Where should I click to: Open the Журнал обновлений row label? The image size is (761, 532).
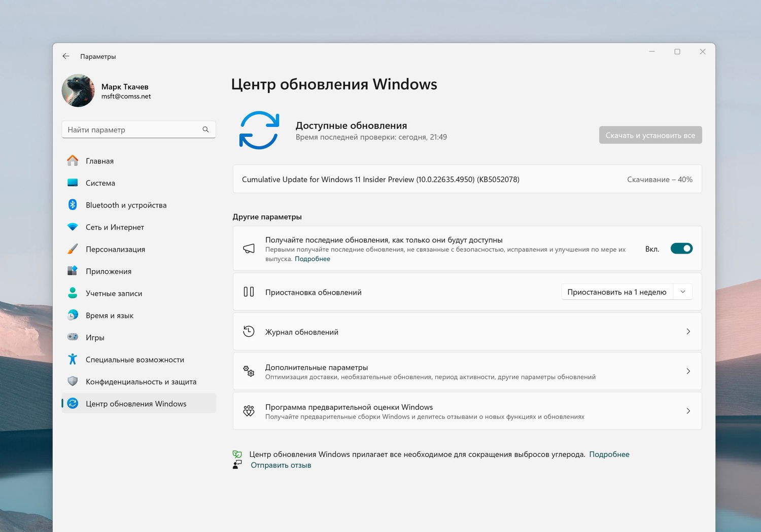click(x=302, y=332)
